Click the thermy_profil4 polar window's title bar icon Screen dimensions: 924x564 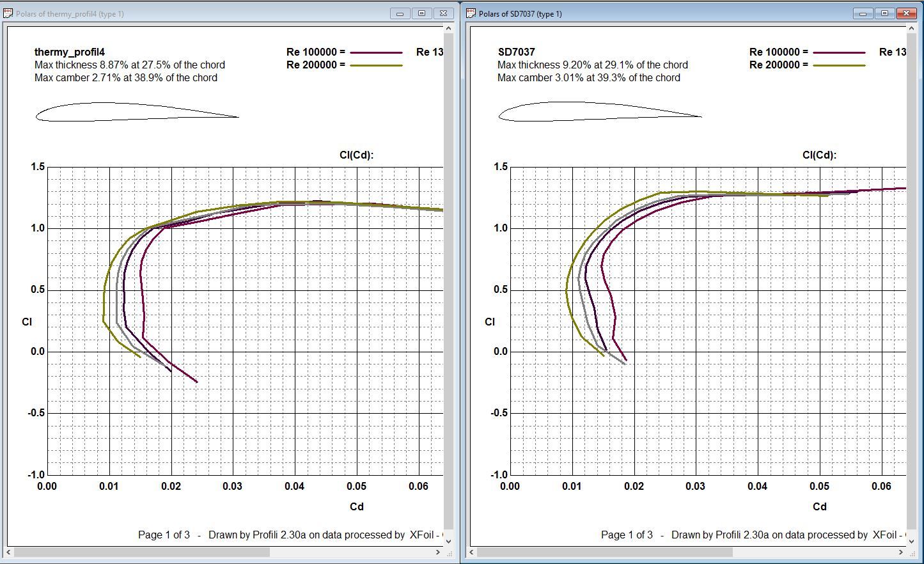(x=8, y=13)
